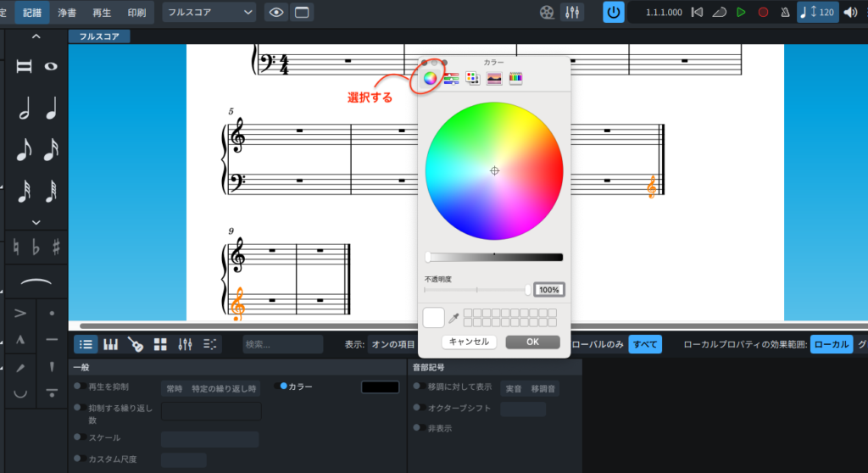Image resolution: width=868 pixels, height=473 pixels.
Task: Switch to 浄書 mode
Action: click(67, 13)
